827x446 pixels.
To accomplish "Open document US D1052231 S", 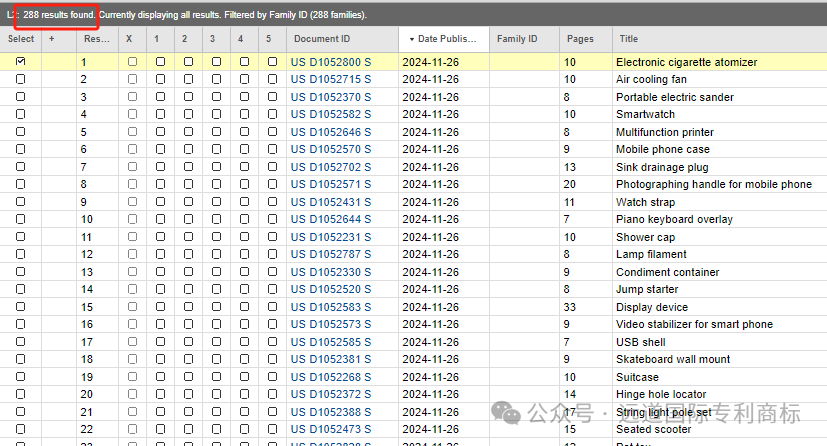I will pyautogui.click(x=331, y=237).
